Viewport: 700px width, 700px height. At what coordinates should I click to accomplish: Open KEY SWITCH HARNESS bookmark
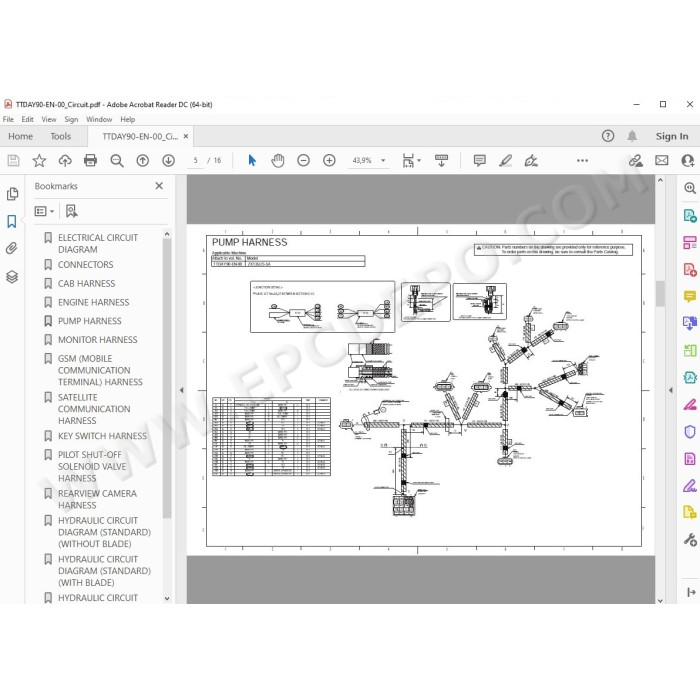(x=102, y=436)
